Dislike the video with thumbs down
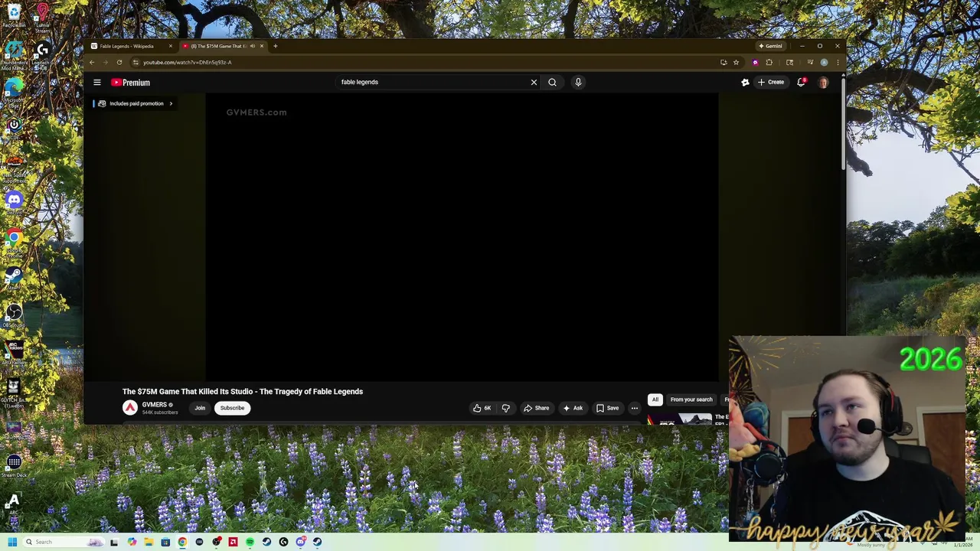The width and height of the screenshot is (980, 551). [x=505, y=408]
